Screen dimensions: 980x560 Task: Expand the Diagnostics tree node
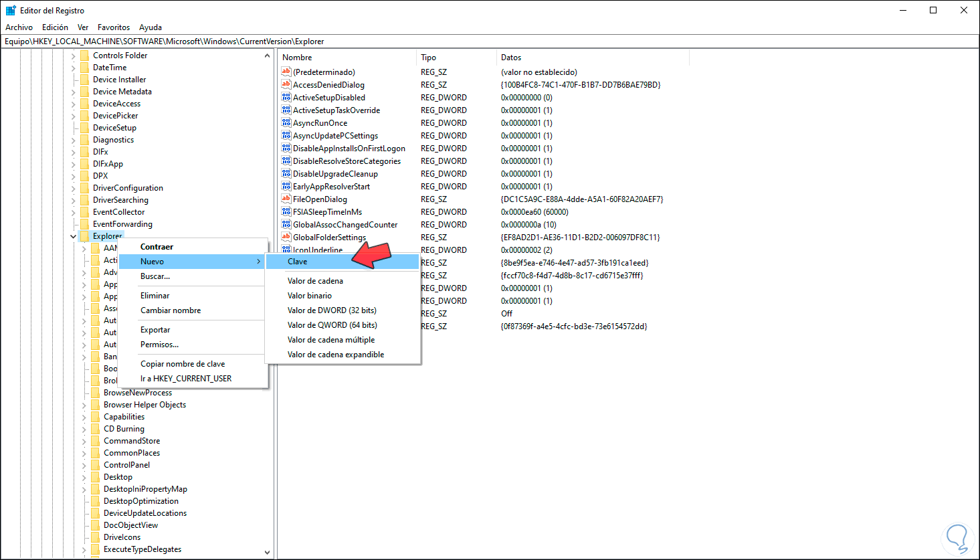(73, 139)
